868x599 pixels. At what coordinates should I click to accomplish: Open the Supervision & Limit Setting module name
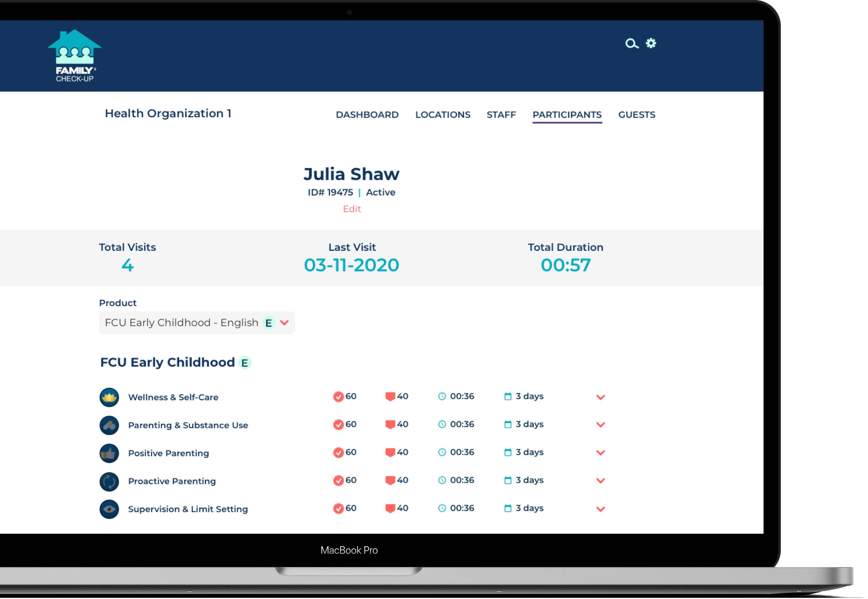pos(188,509)
